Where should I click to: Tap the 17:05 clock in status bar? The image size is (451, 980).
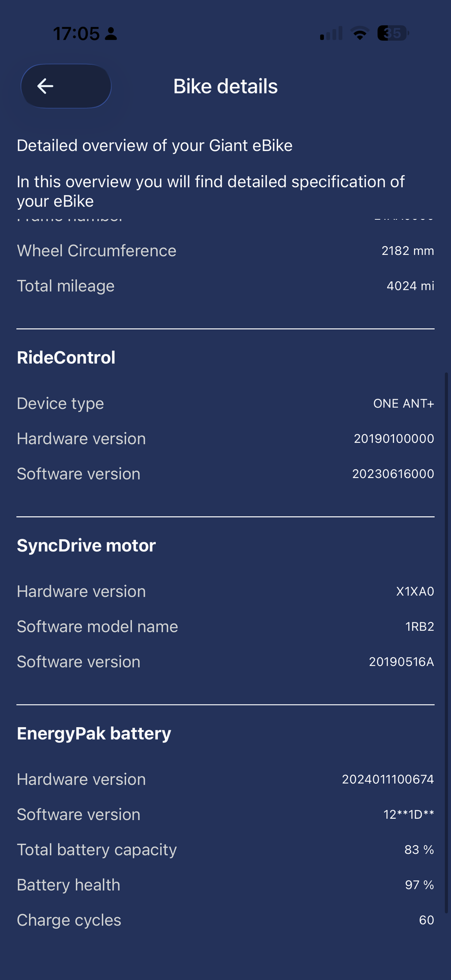point(76,34)
